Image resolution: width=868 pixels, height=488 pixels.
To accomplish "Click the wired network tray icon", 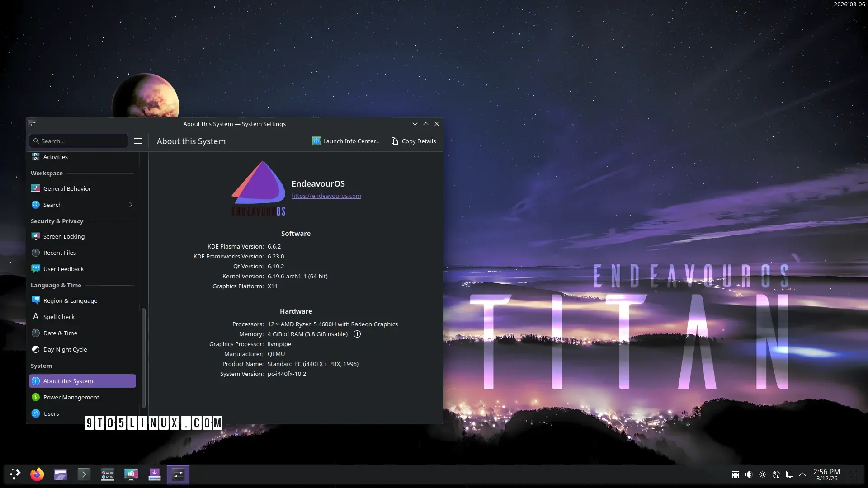I will pos(789,474).
